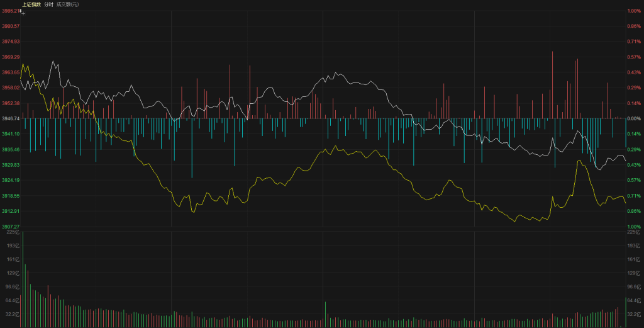Image resolution: width=644 pixels, height=328 pixels.
Task: Click the 3969.29 price axis label
Action: pos(11,57)
